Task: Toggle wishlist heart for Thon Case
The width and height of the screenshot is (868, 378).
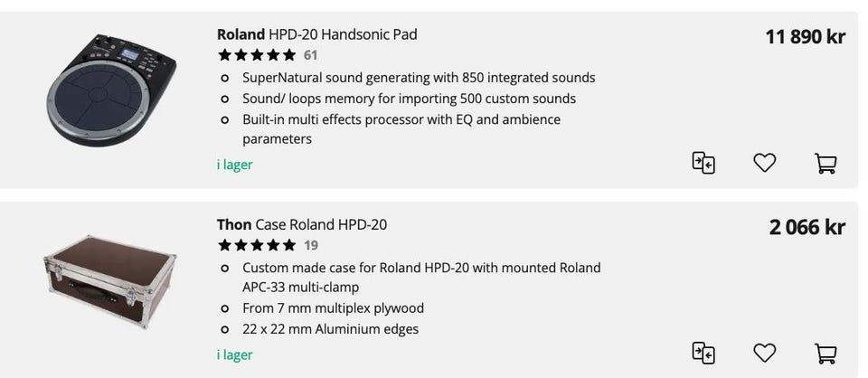Action: [x=765, y=353]
